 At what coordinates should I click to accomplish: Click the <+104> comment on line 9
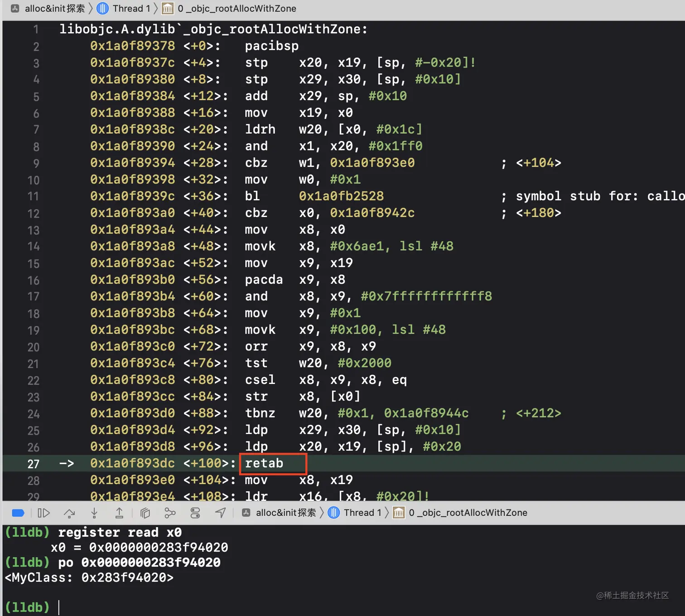point(538,163)
